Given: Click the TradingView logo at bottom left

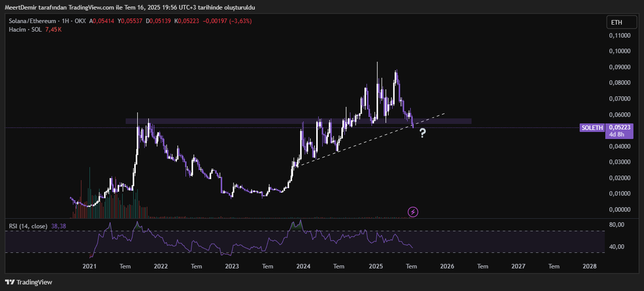Looking at the screenshot, I should [28, 282].
